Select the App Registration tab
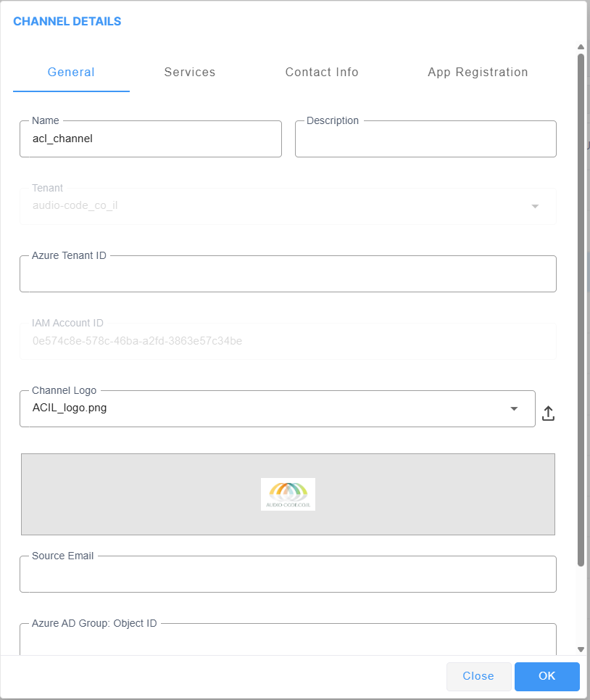Viewport: 590px width, 700px height. click(x=478, y=73)
